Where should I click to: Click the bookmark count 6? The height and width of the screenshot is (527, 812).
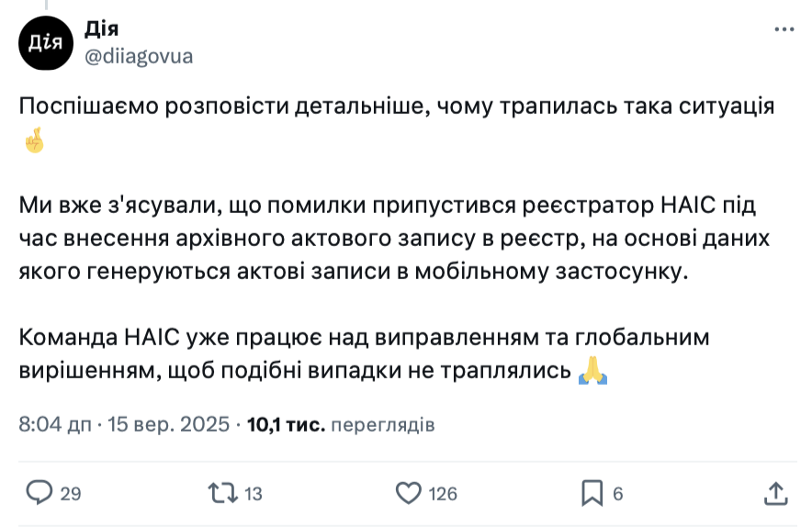tap(618, 494)
